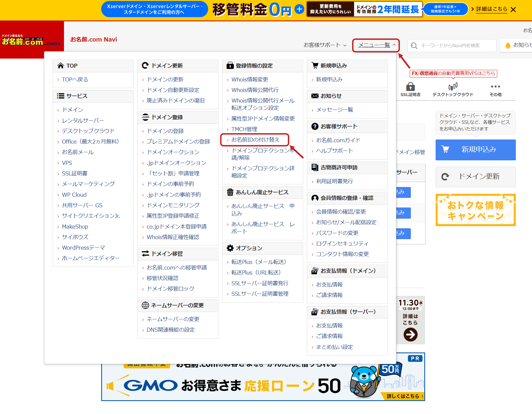Viewport: 532px width, 414px height.
Task: Click the blue plus icon in banner
Action: point(299,9)
